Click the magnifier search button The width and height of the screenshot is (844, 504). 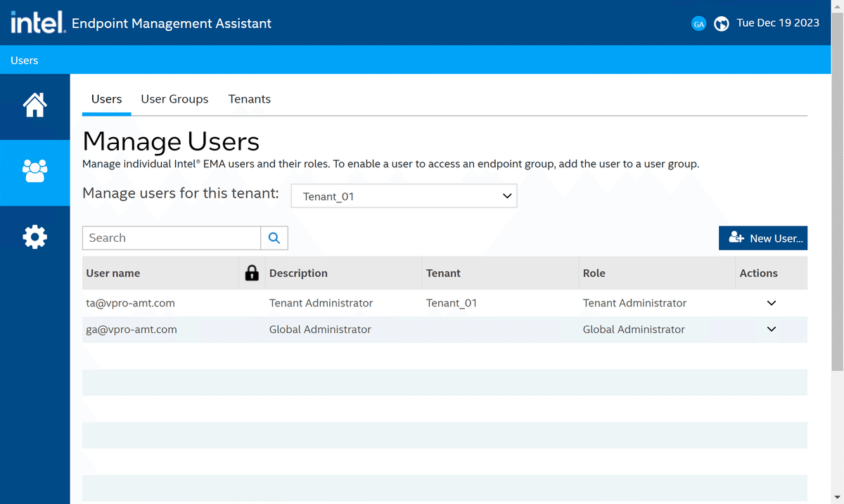[x=274, y=238]
